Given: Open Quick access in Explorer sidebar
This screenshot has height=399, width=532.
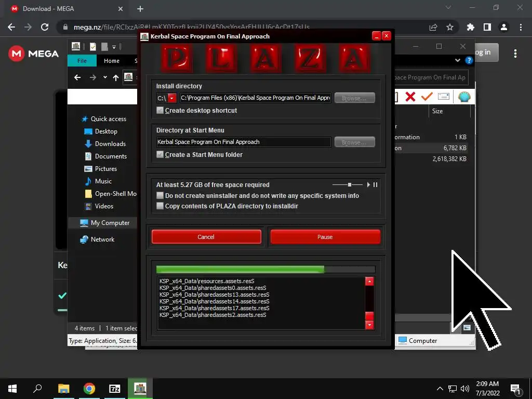Looking at the screenshot, I should pyautogui.click(x=108, y=119).
